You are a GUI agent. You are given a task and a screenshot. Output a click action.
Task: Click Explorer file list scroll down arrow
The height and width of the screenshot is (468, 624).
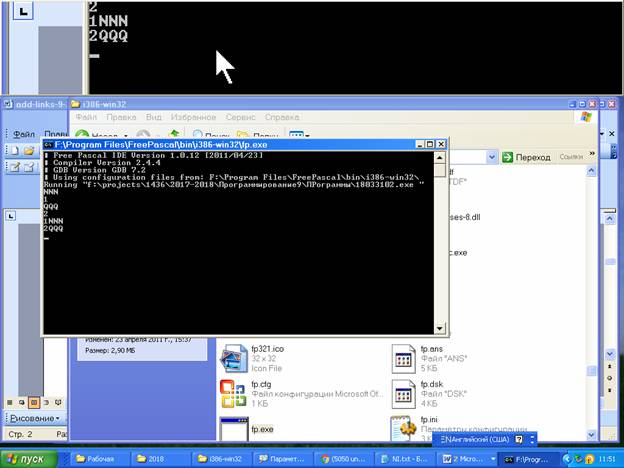coord(591,435)
